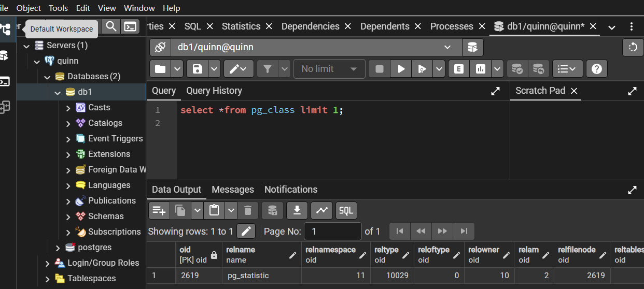Click the connection status plug icon
Viewport: 644px width, 289px height.
[160, 47]
